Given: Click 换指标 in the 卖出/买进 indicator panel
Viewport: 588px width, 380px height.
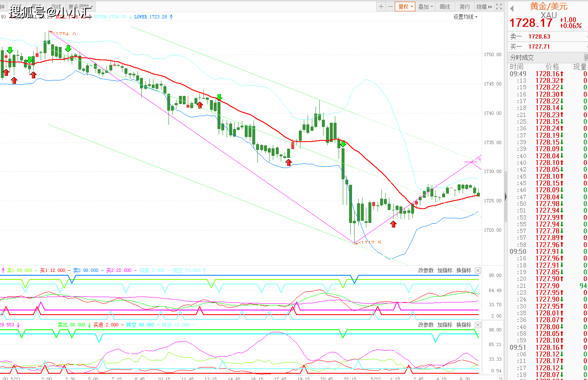Looking at the screenshot, I should 464,325.
